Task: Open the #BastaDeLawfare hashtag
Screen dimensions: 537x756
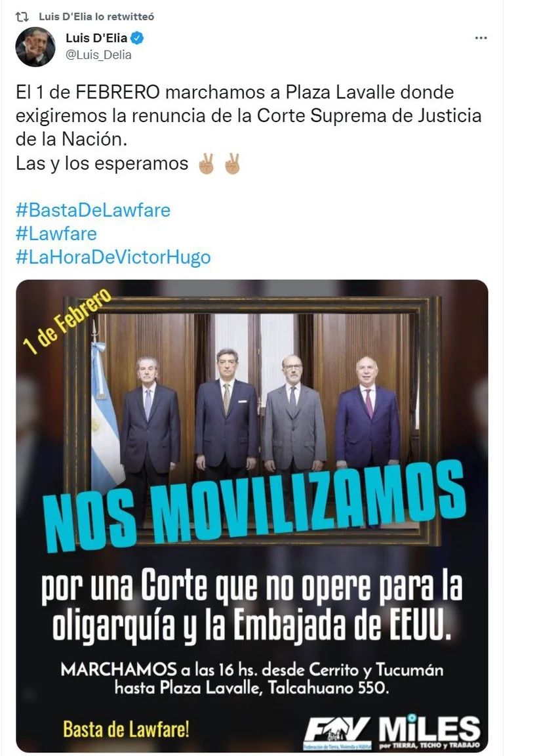Action: pyautogui.click(x=93, y=210)
